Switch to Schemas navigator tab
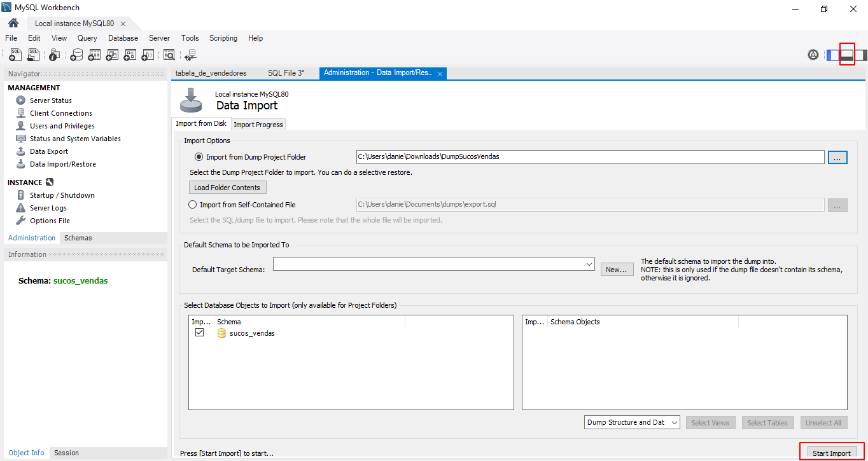The height and width of the screenshot is (461, 868). coord(78,238)
